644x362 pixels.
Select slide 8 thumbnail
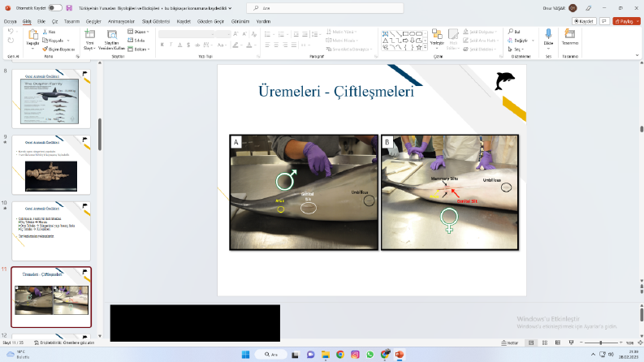pyautogui.click(x=51, y=98)
